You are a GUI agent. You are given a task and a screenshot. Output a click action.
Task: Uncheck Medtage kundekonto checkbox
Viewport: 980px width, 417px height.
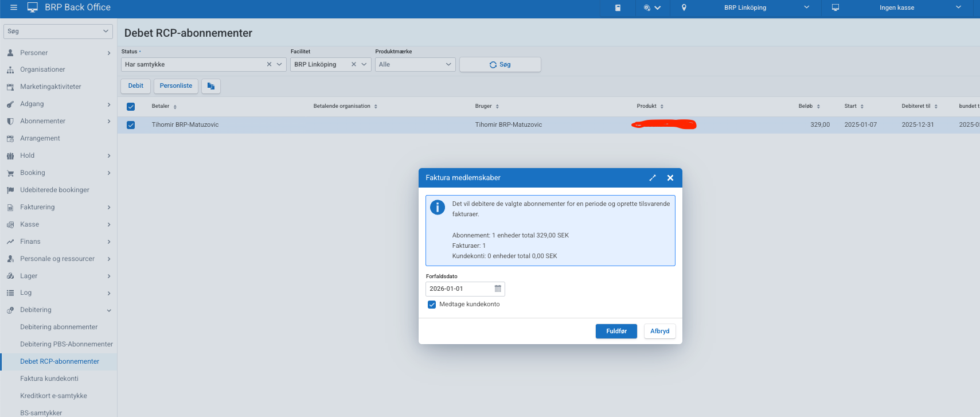tap(432, 305)
